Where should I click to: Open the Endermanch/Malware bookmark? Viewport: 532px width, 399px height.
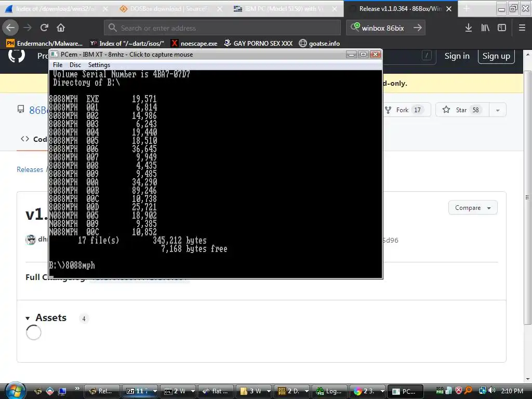(45, 44)
